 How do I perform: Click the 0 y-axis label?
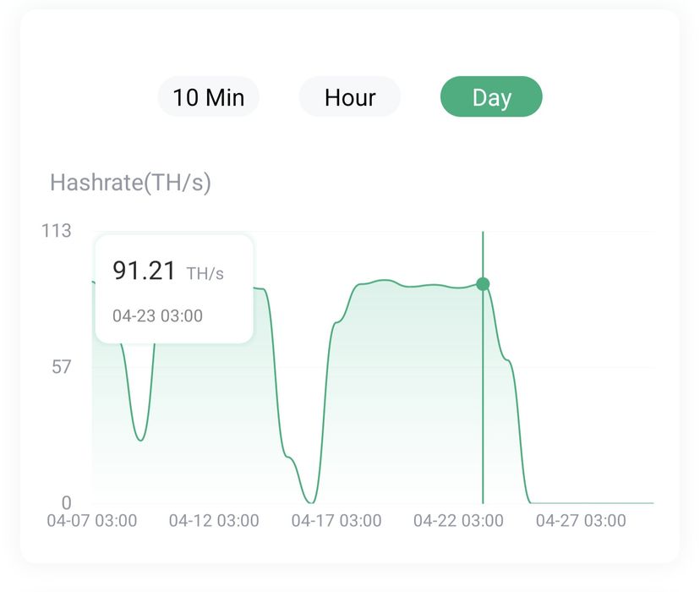pos(67,503)
